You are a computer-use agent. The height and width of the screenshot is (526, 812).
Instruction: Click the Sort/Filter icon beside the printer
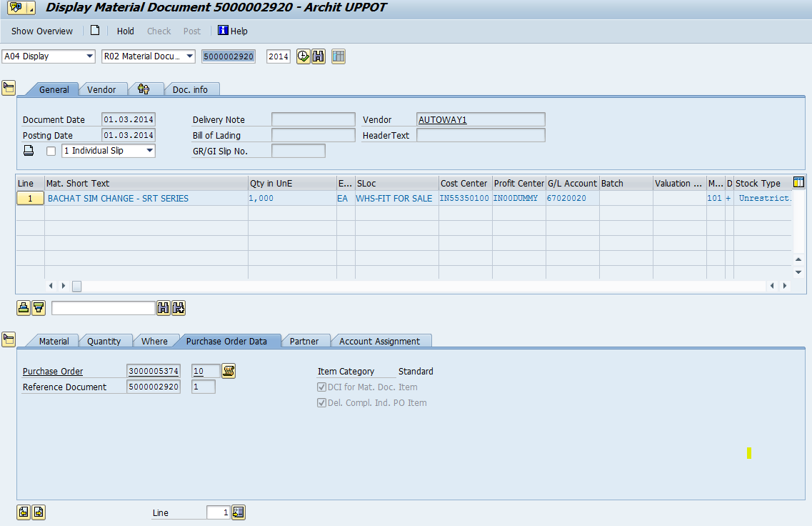[x=38, y=308]
